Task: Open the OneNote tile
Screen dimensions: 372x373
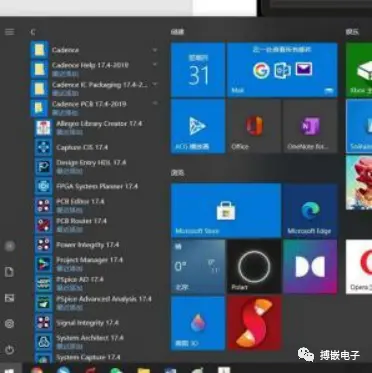Action: (310, 126)
